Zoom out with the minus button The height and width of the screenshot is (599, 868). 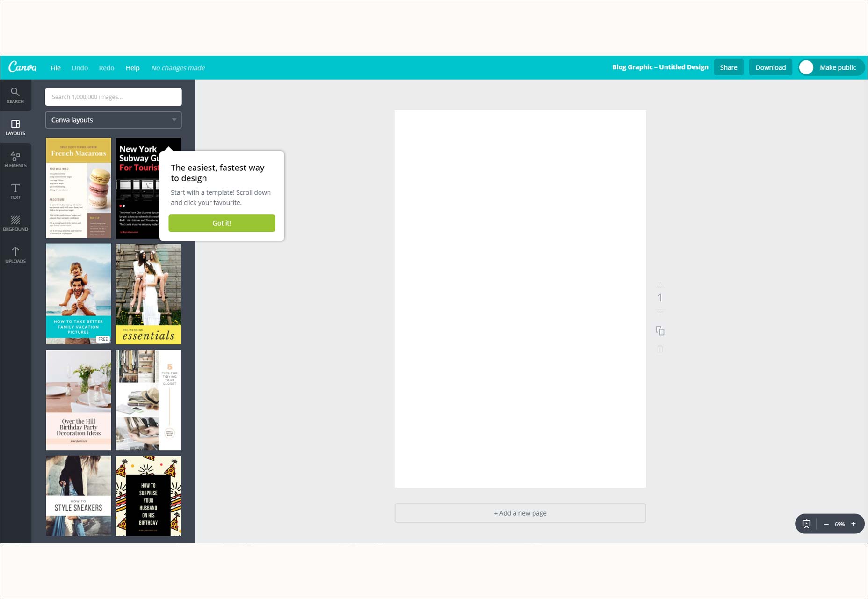826,524
